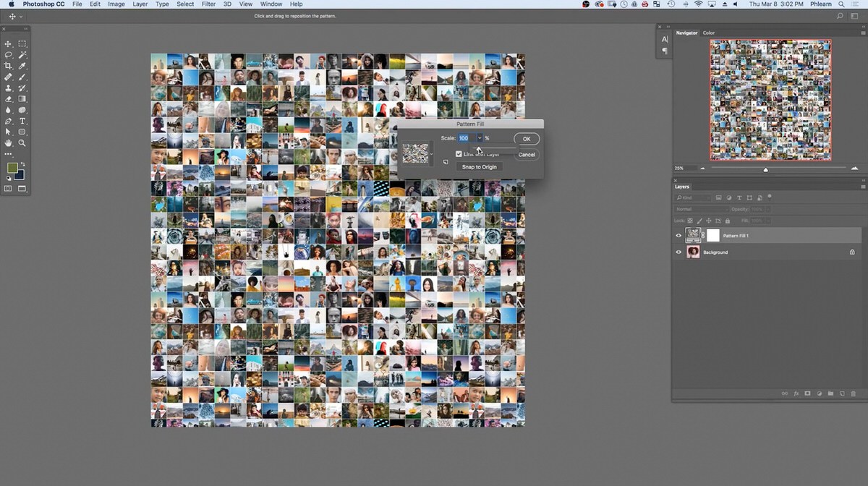The height and width of the screenshot is (486, 868).
Task: Select the Crop tool
Action: tap(9, 66)
